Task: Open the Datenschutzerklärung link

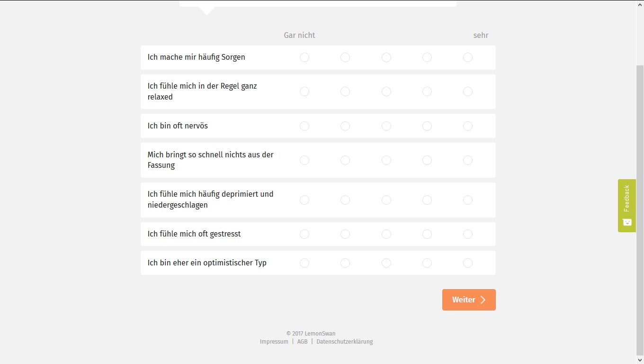Action: (x=344, y=342)
